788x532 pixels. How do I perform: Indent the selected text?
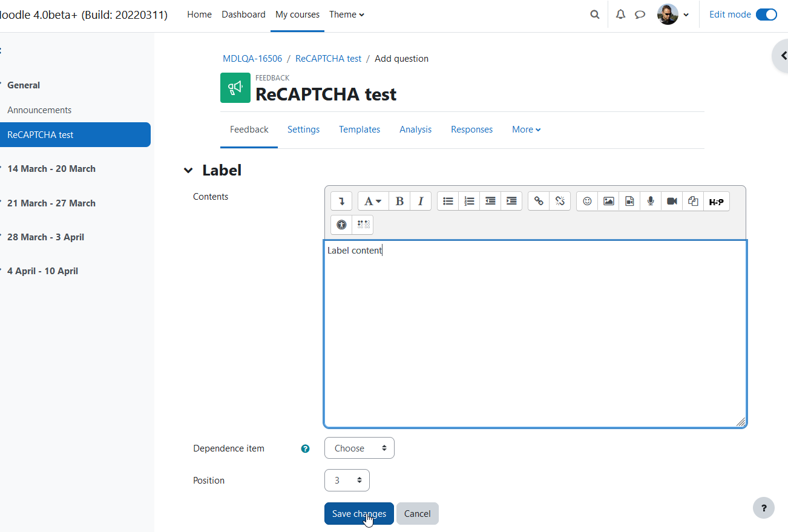(x=511, y=201)
